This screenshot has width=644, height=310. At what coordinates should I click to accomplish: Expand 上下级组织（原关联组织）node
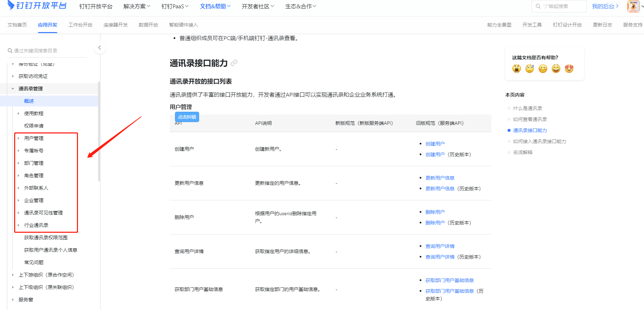[13, 287]
